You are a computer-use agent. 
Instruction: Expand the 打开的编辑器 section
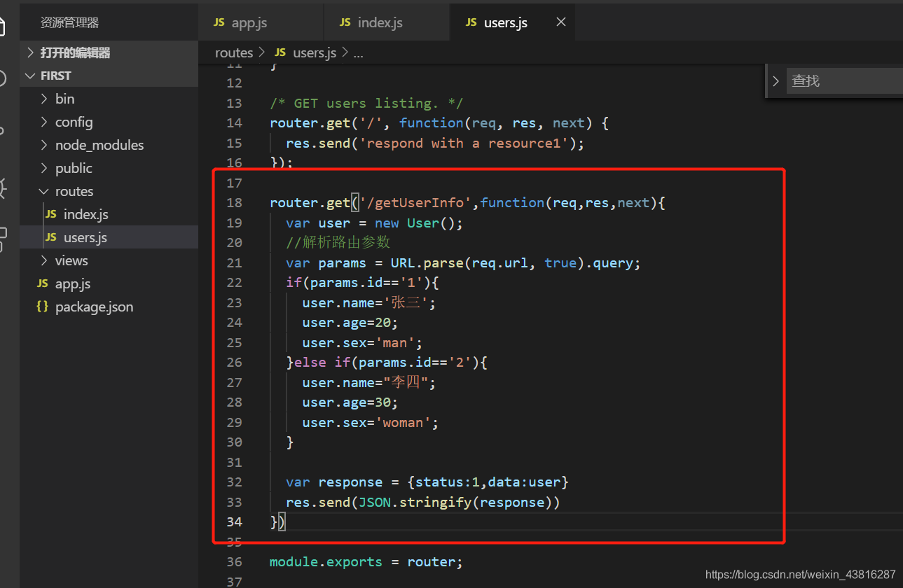pos(109,52)
